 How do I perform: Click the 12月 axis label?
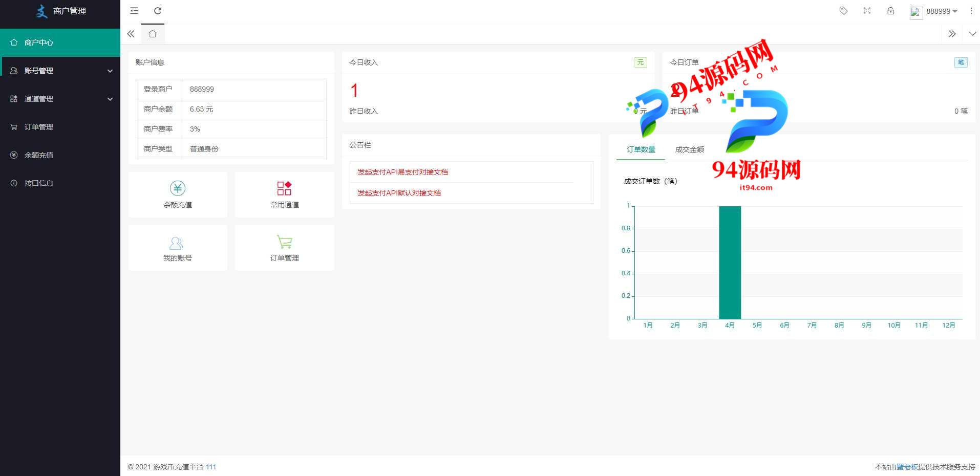coord(948,326)
